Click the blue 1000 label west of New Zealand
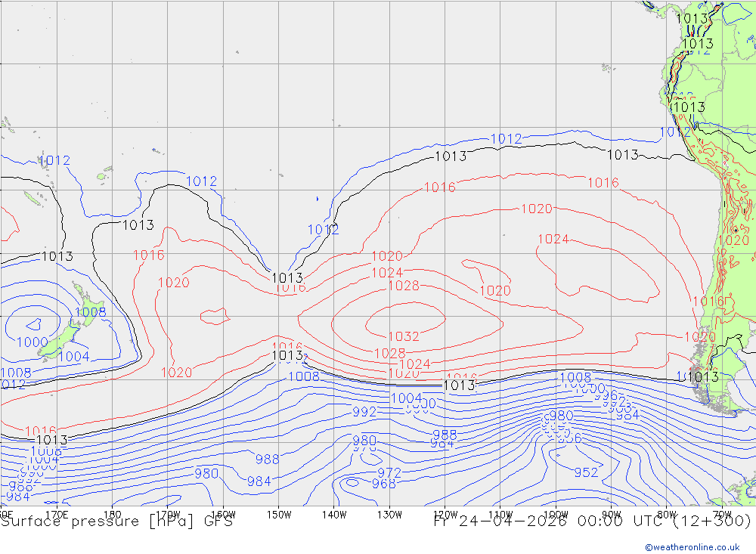 tap(32, 342)
